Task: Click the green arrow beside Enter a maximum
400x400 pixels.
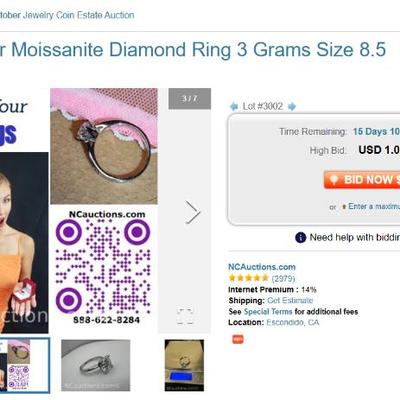Action: point(344,207)
